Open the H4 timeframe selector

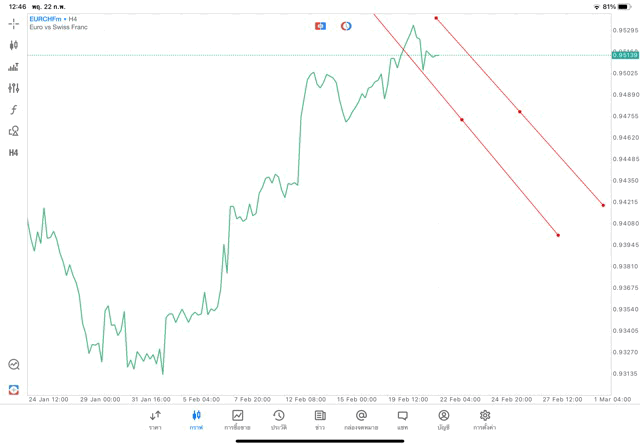14,152
